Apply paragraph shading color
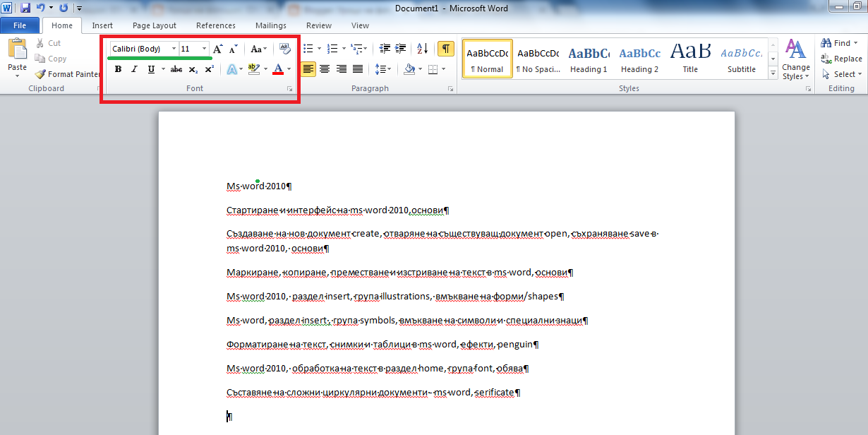This screenshot has height=435, width=868. tap(409, 69)
